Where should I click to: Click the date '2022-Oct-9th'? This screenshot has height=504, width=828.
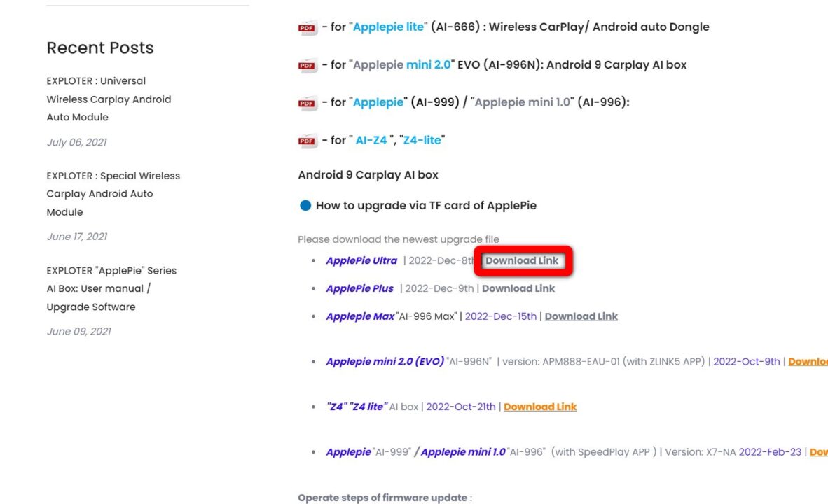pyautogui.click(x=747, y=362)
